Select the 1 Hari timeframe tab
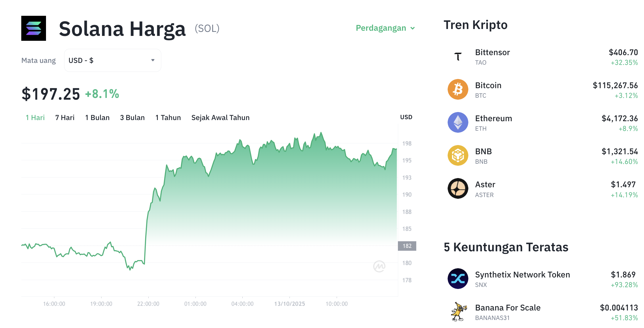The height and width of the screenshot is (328, 644). click(x=35, y=118)
